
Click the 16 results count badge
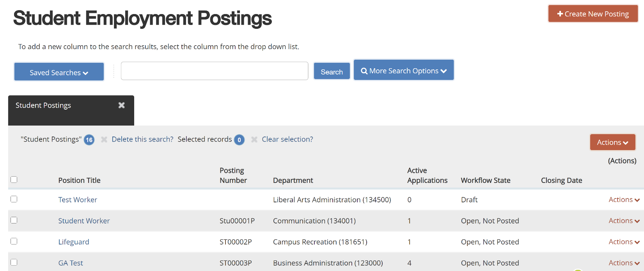pos(89,140)
